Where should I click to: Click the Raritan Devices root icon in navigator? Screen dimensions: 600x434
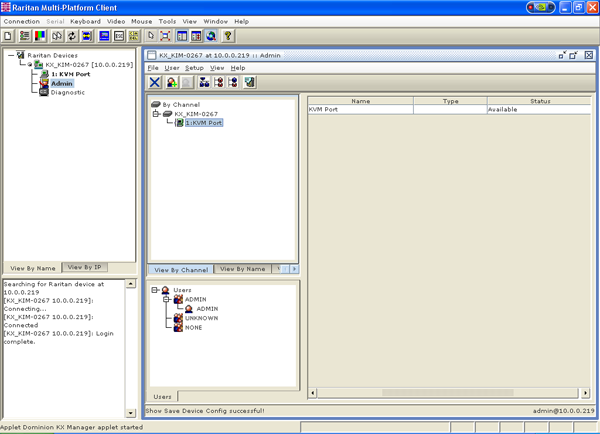pyautogui.click(x=21, y=55)
